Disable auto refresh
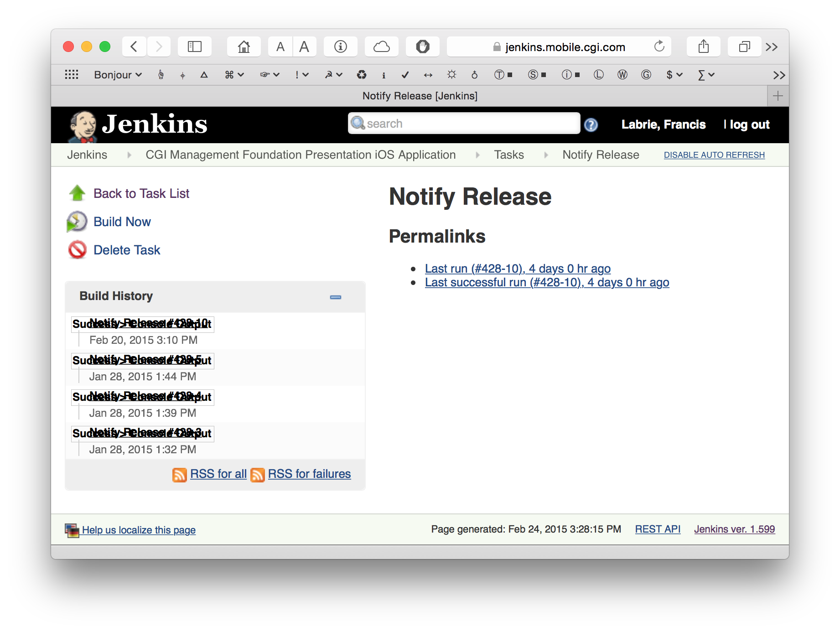The image size is (840, 632). tap(714, 155)
